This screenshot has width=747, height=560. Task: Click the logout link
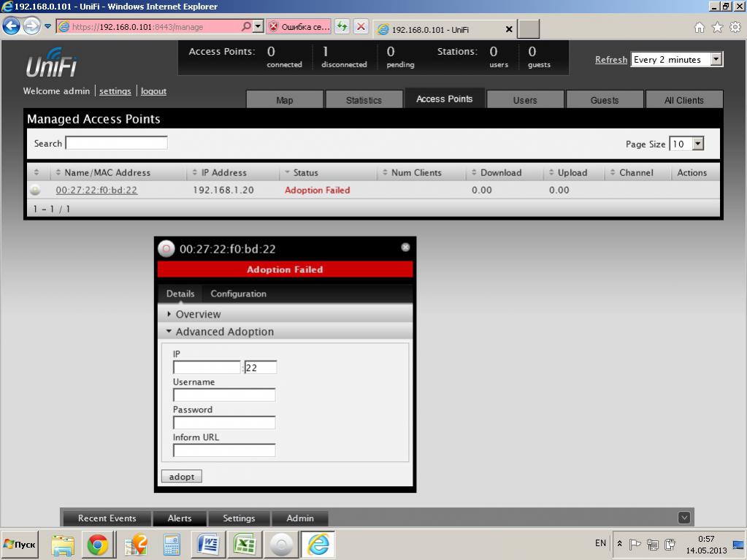point(153,91)
